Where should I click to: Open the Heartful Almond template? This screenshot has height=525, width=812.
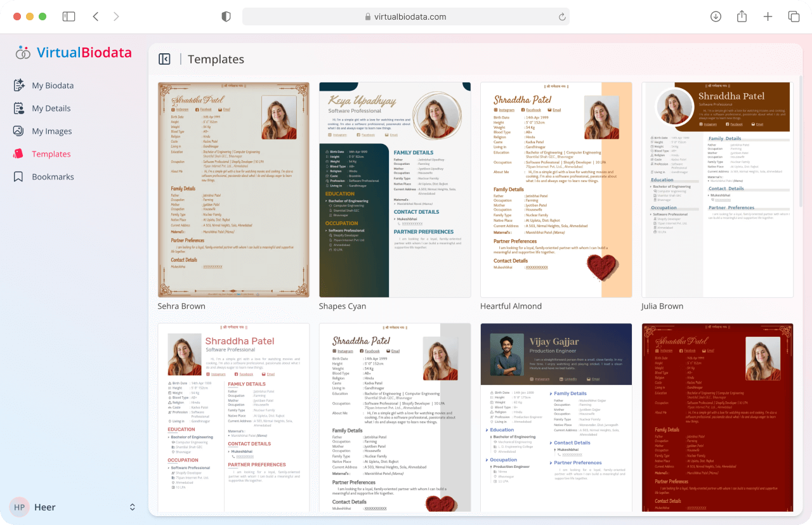pyautogui.click(x=556, y=190)
